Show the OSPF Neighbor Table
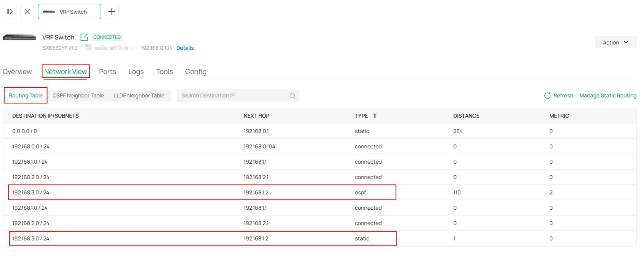 78,96
